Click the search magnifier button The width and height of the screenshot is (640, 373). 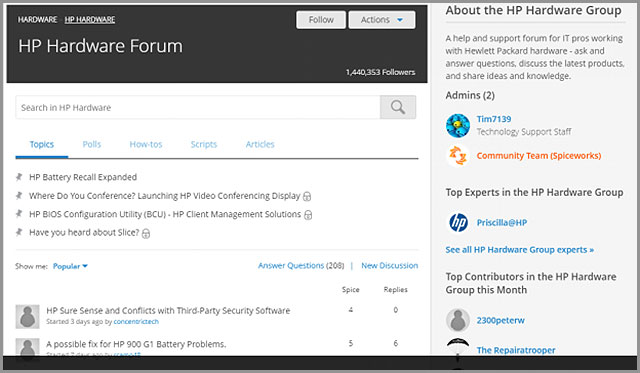tap(398, 107)
